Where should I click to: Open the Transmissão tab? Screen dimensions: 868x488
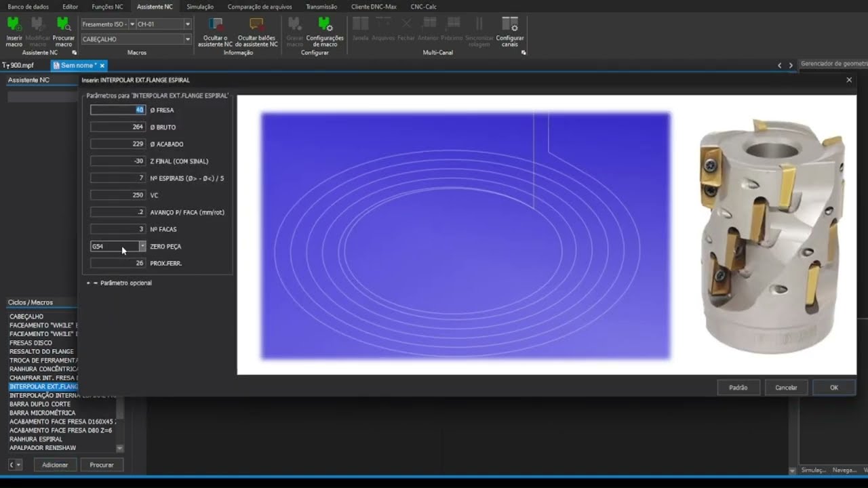321,7
